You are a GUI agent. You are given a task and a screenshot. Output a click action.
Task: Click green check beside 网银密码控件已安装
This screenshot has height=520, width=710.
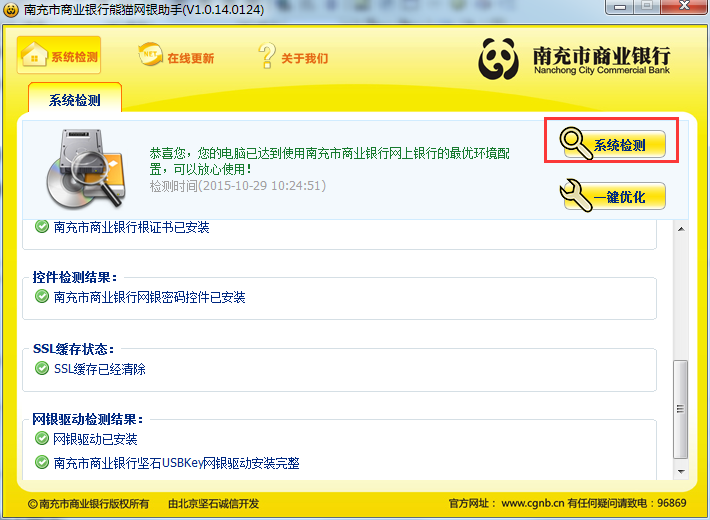[42, 296]
